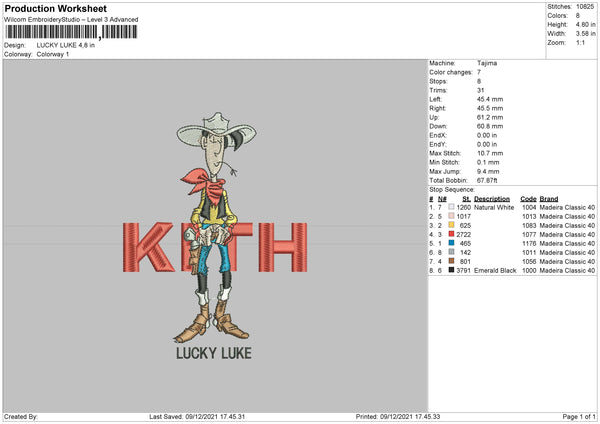Click the red swatch beside 2722 stitches

tap(452, 234)
